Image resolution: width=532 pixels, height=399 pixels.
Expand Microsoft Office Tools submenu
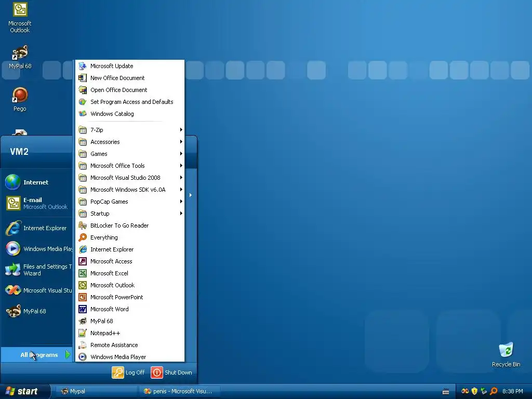[x=129, y=166]
